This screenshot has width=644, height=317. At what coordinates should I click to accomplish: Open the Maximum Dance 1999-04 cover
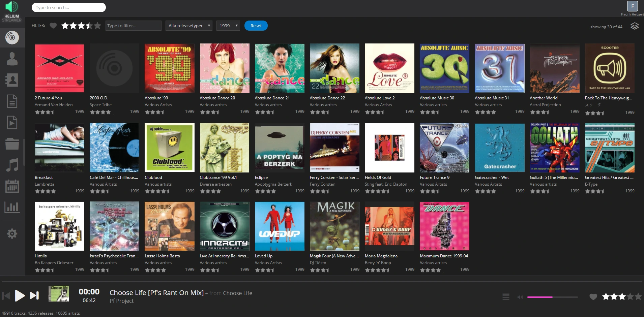444,226
